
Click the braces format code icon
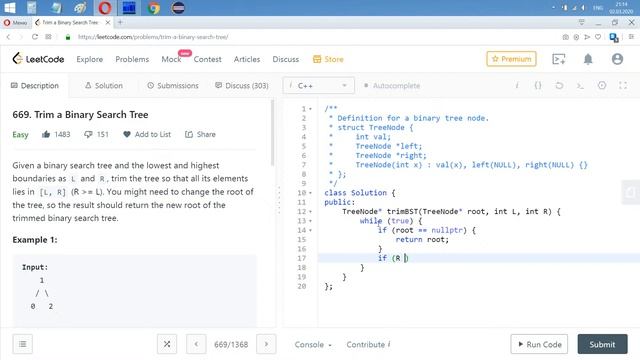538,85
